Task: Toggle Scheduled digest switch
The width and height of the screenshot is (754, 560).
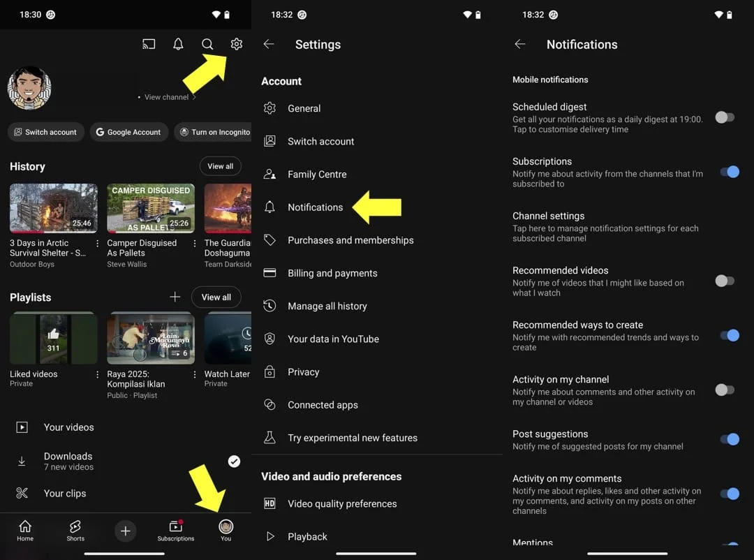Action: [x=725, y=117]
